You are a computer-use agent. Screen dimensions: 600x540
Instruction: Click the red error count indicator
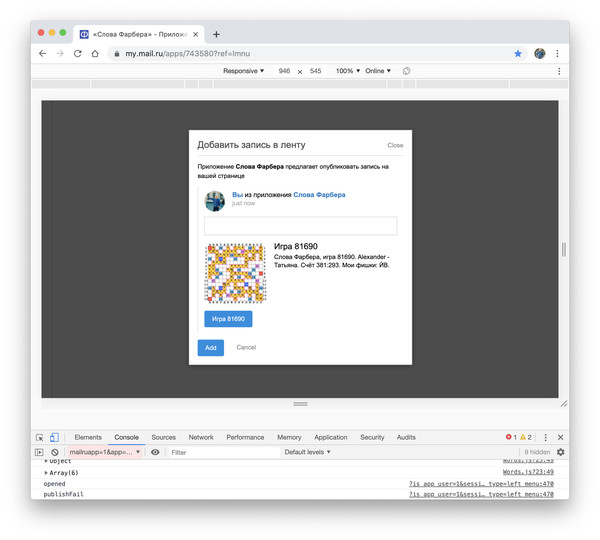[x=511, y=437]
